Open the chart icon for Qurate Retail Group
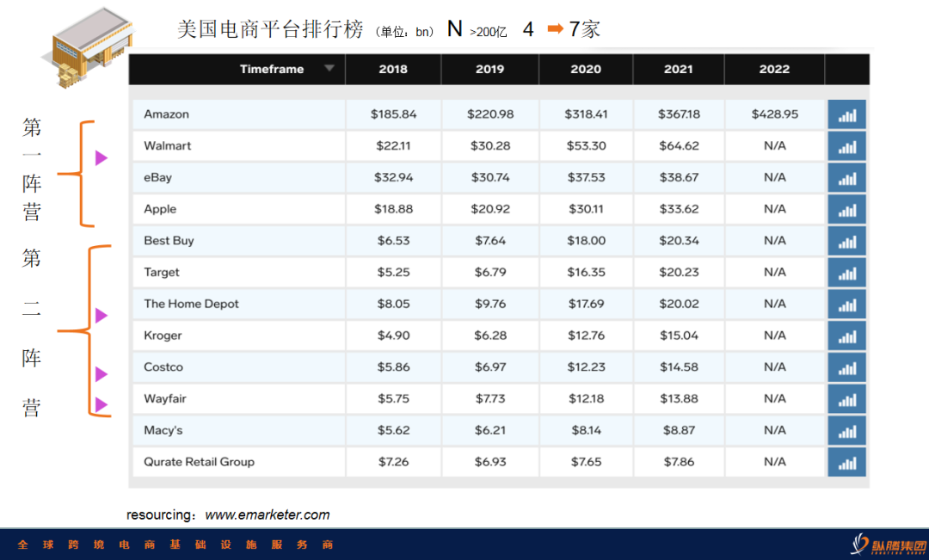929x560 pixels. (846, 462)
